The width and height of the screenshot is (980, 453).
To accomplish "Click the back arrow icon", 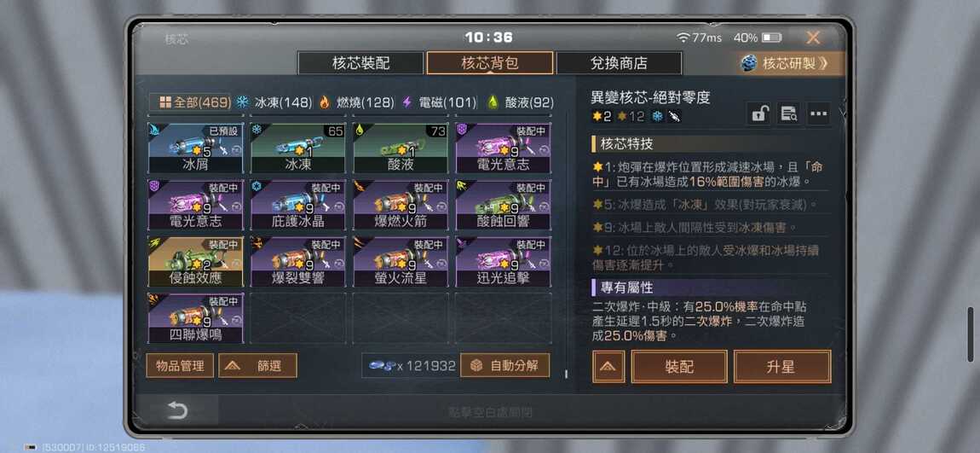I will [x=177, y=411].
